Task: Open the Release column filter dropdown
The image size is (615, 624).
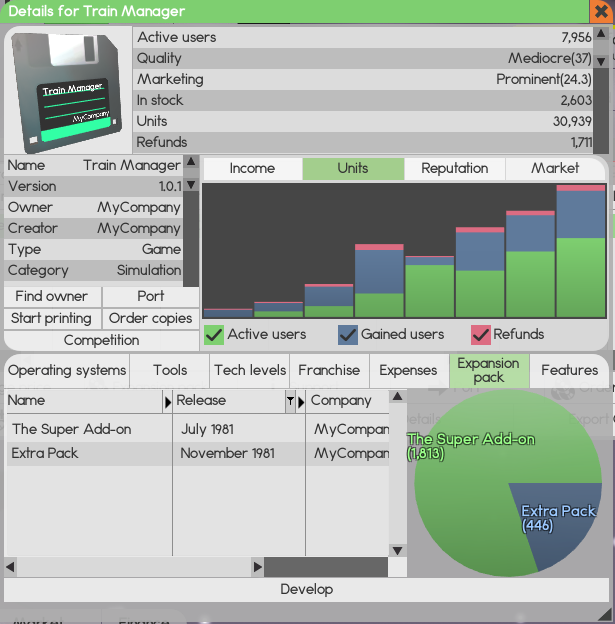Action: point(290,401)
